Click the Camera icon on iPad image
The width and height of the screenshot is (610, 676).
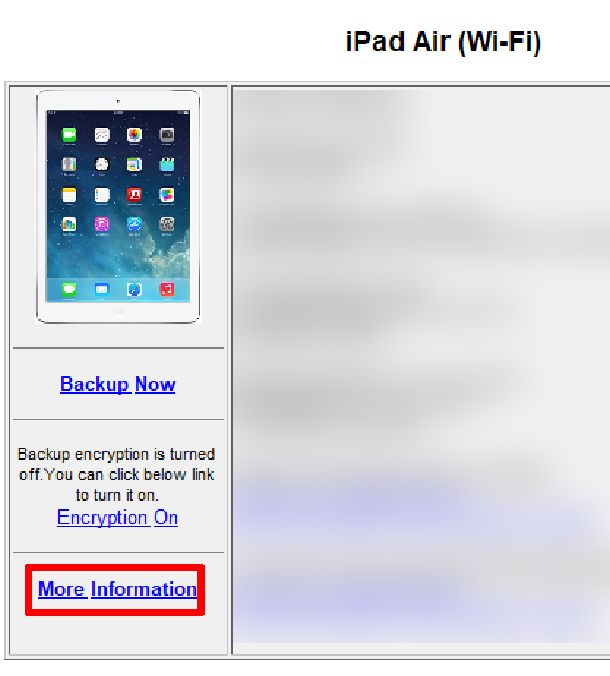click(x=167, y=135)
